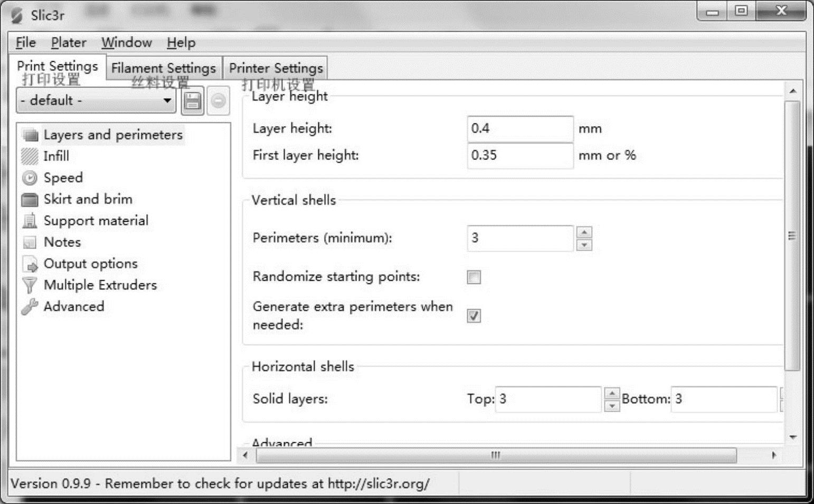Screen dimensions: 814x504
Task: Click the Vertical shells group label
Action: click(294, 200)
